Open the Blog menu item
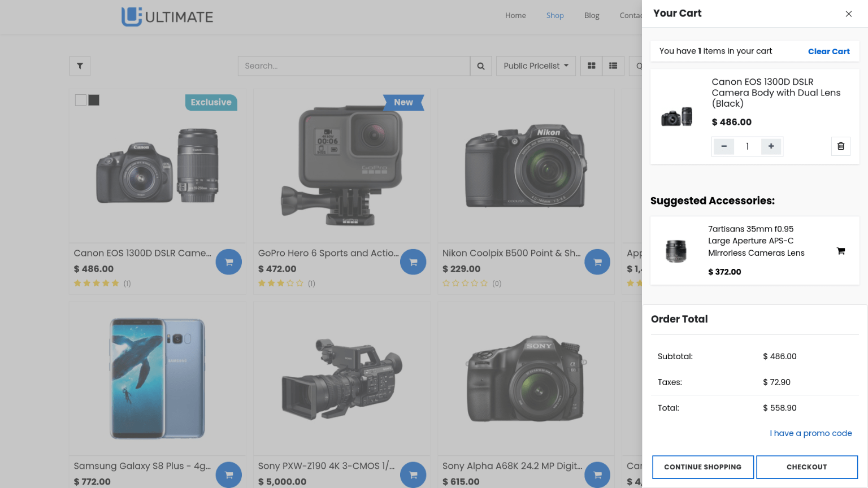The height and width of the screenshot is (488, 868). [592, 16]
